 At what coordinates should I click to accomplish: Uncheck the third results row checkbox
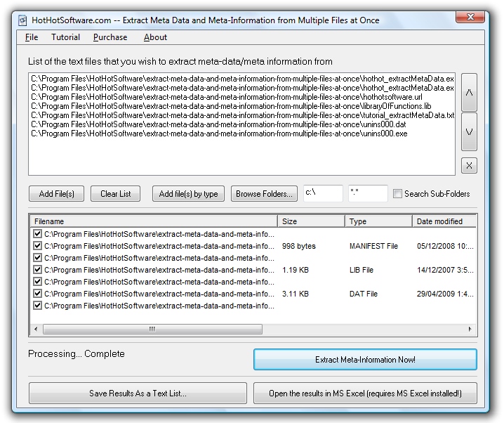[x=38, y=258]
